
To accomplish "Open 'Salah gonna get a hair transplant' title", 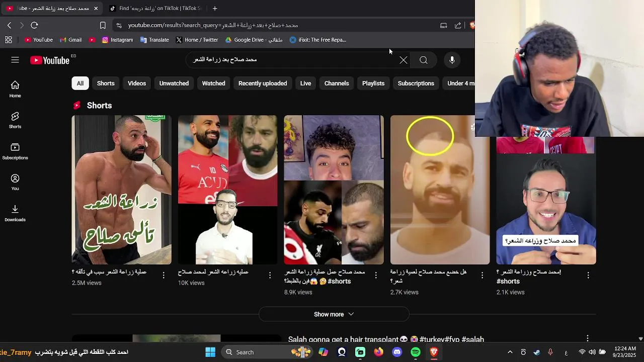I will (386, 340).
